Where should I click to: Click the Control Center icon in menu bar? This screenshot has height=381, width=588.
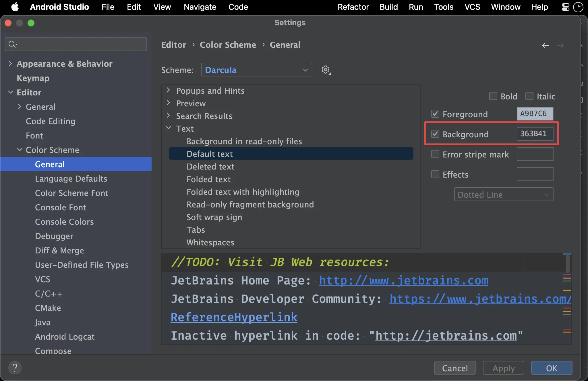point(566,7)
